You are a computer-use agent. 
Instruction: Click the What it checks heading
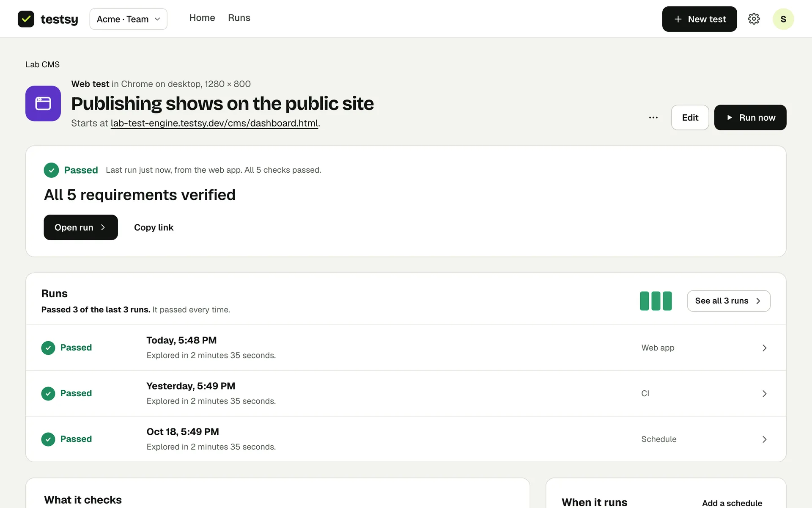point(83,500)
